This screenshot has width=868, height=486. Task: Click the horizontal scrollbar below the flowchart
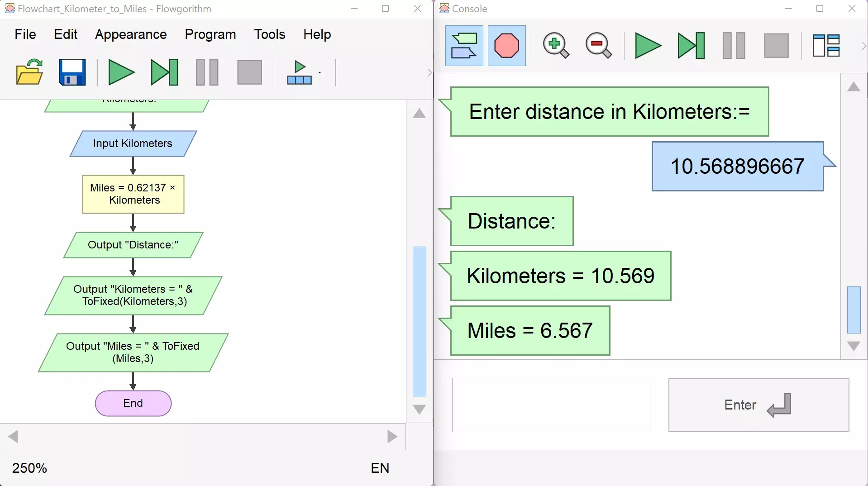tap(201, 436)
